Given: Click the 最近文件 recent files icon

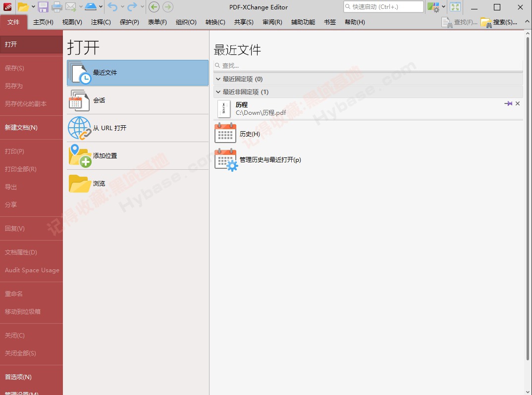Looking at the screenshot, I should [80, 73].
